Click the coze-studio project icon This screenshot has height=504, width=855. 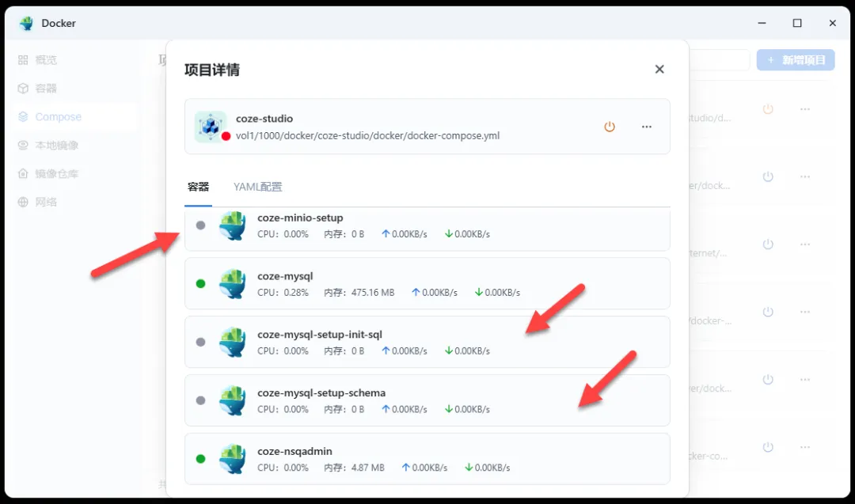[x=211, y=127]
